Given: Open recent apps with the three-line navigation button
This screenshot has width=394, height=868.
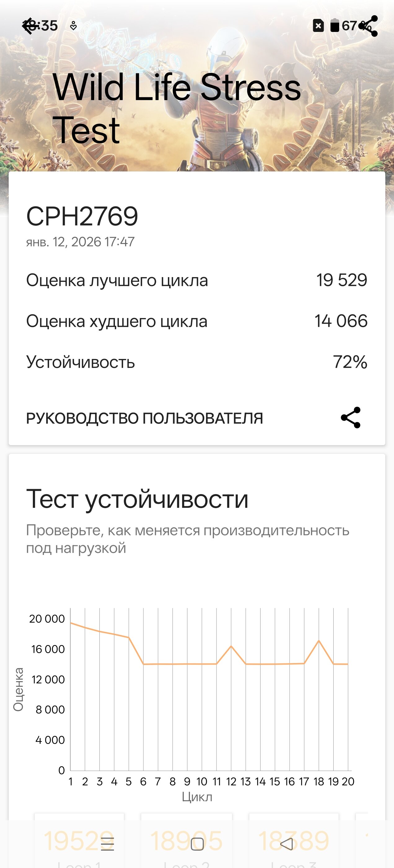Looking at the screenshot, I should (x=107, y=844).
